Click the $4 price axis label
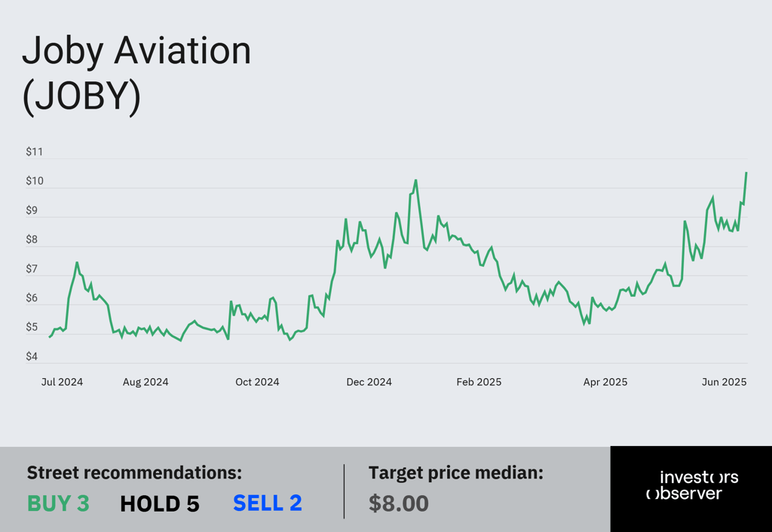 pyautogui.click(x=32, y=356)
